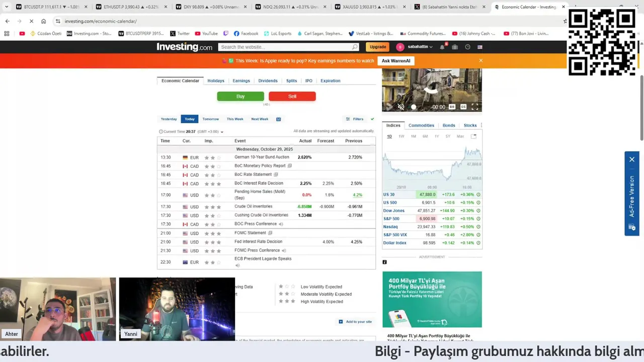Open the portfolio briefcase icon
Image resolution: width=644 pixels, height=362 pixels.
coord(455,47)
